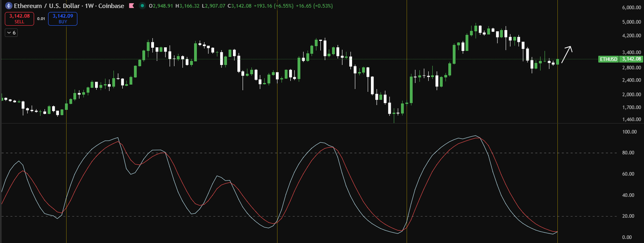This screenshot has width=644, height=243.
Task: Click the open value O2,948.91
Action: pyautogui.click(x=160, y=6)
